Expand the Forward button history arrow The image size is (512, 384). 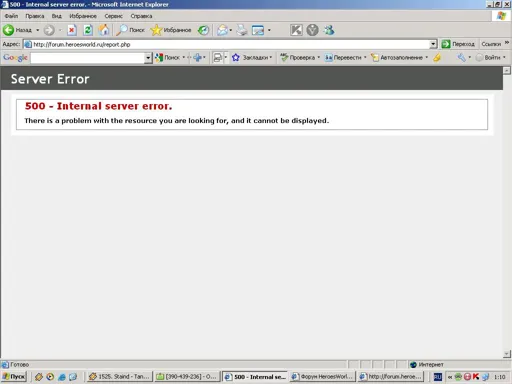[60, 30]
